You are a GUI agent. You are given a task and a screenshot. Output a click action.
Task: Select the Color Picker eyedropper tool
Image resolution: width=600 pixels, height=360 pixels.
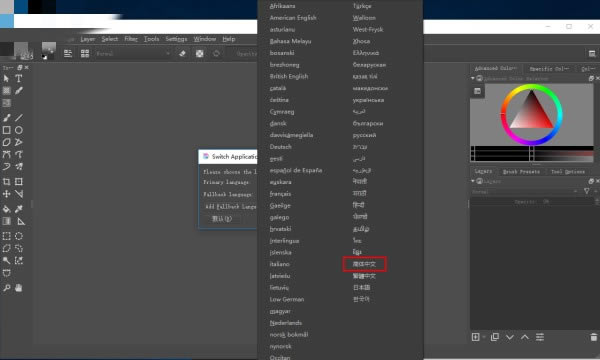pos(18,209)
